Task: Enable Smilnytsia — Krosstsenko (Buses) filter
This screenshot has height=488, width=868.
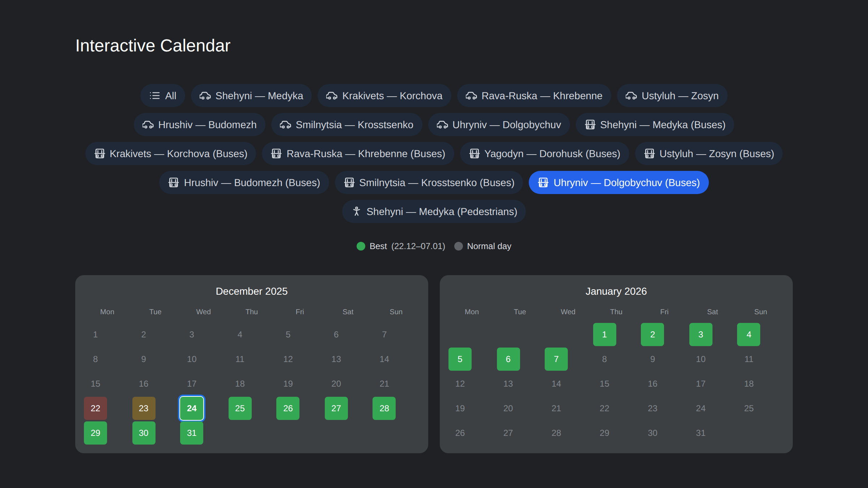Action: tap(429, 182)
